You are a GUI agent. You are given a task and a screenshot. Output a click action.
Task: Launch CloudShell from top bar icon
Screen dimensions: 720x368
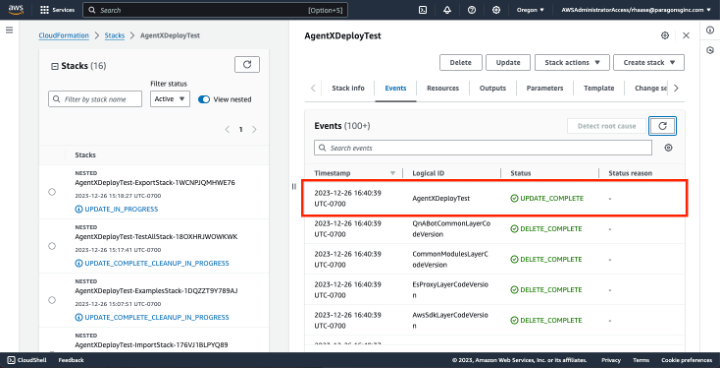pyautogui.click(x=423, y=10)
